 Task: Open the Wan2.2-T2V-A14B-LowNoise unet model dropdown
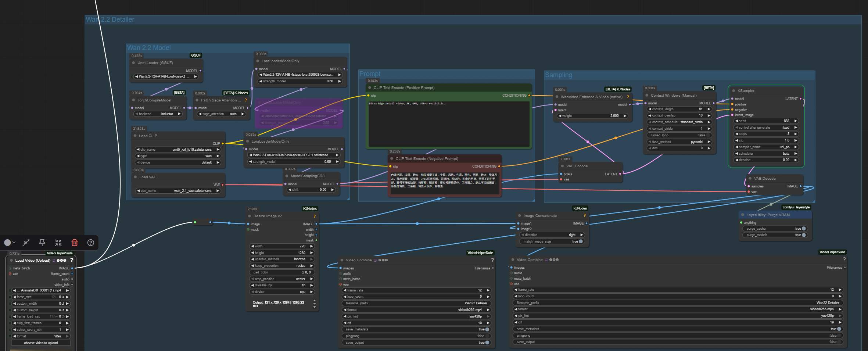pyautogui.click(x=166, y=76)
